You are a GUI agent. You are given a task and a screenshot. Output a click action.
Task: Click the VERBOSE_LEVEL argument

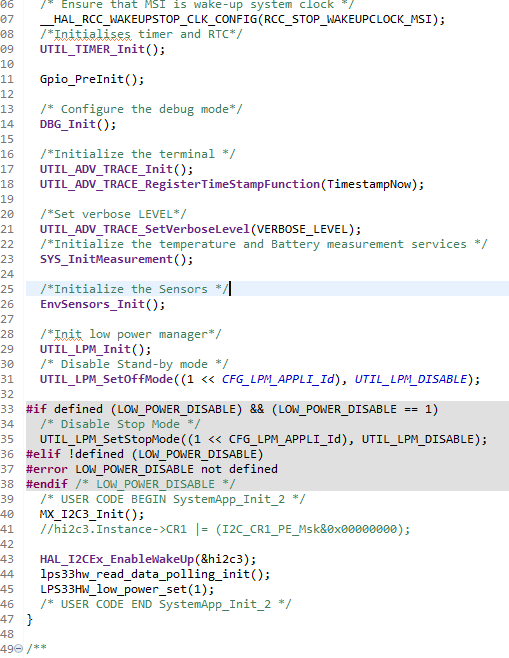(x=303, y=229)
